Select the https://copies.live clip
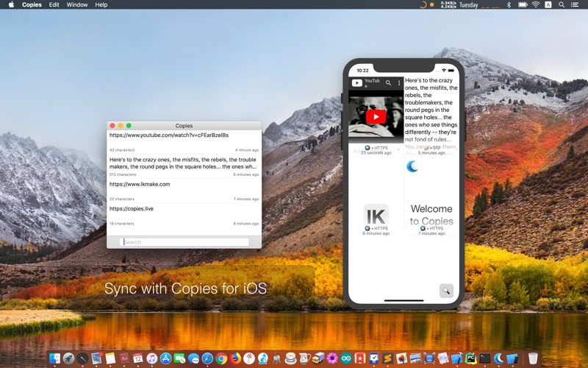The image size is (588, 368). 184,215
